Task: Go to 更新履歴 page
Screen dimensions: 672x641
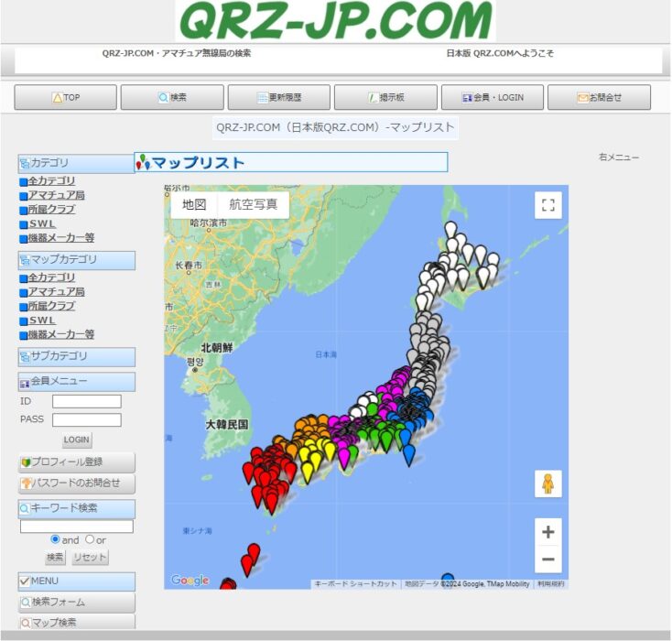Action: click(279, 98)
